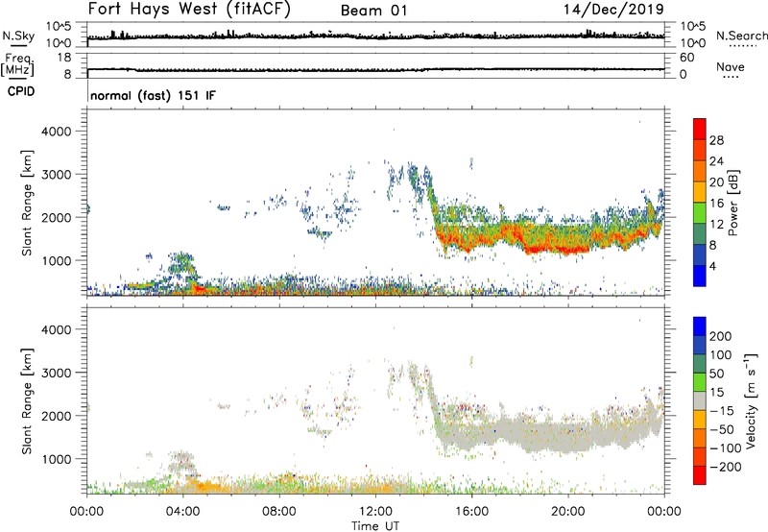768x532 pixels.
Task: Click the 'Power [dB]' color bar label
Action: tap(732, 203)
